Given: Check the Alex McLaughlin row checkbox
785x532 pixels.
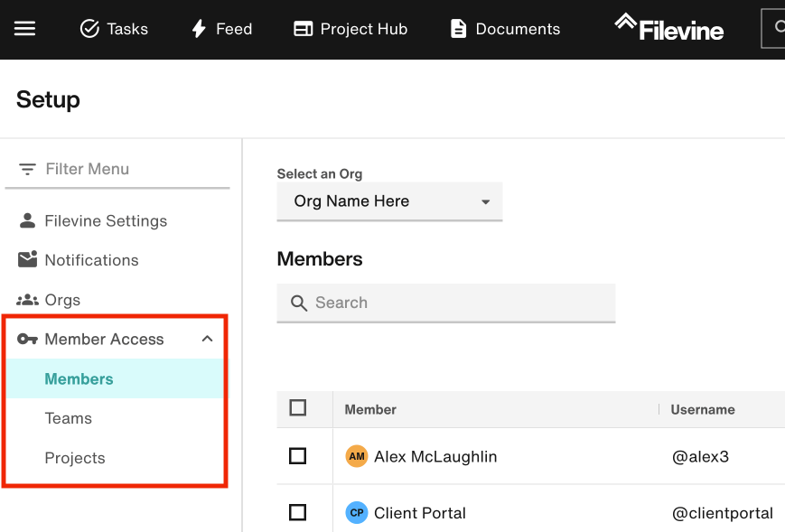Looking at the screenshot, I should [298, 456].
